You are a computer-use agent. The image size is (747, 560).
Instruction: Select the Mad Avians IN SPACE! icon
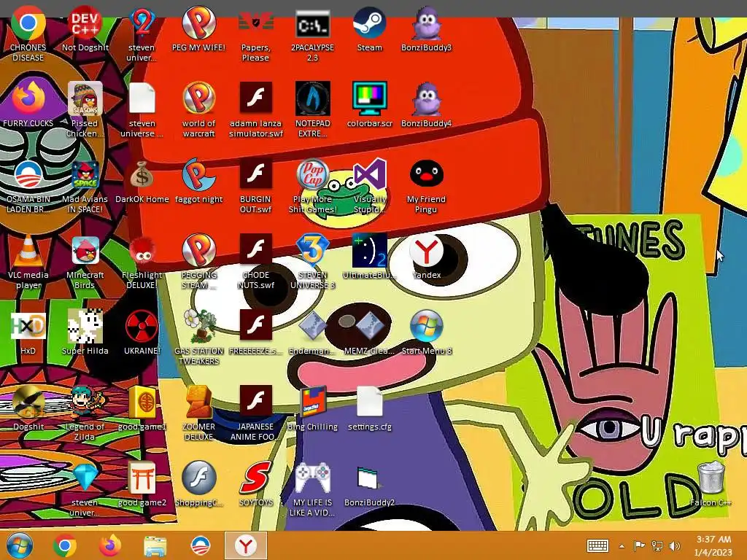(85, 175)
